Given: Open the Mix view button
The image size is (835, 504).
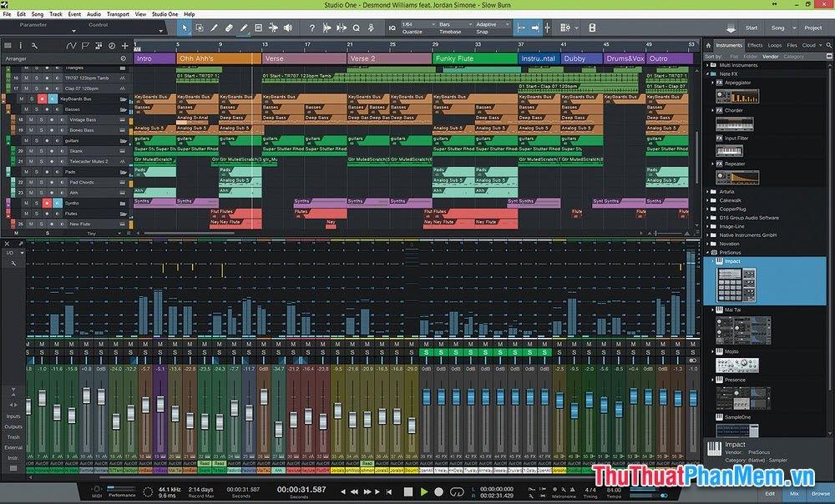Looking at the screenshot, I should click(x=794, y=494).
